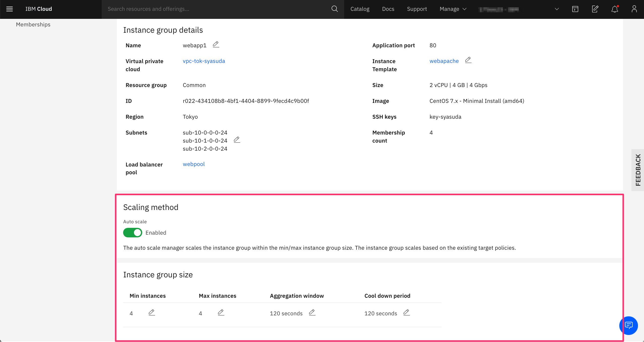Open the user profile icon

[x=634, y=9]
